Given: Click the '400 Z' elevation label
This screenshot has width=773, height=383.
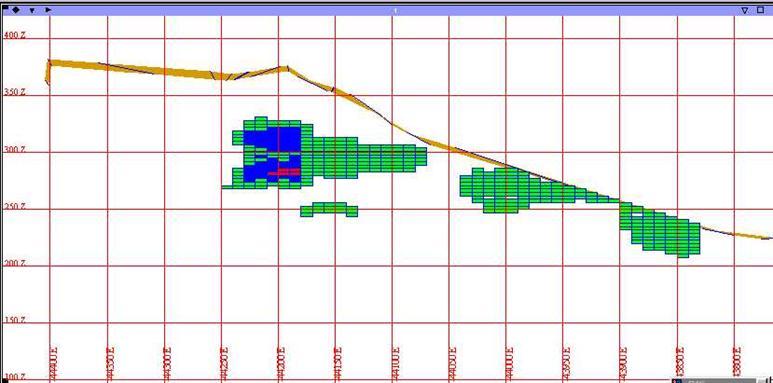Looking at the screenshot, I should [14, 35].
